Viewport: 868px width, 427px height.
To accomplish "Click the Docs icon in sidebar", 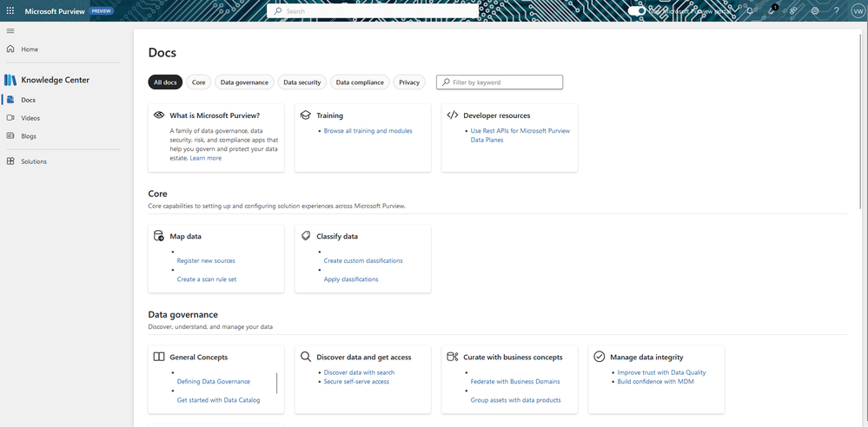I will tap(10, 100).
